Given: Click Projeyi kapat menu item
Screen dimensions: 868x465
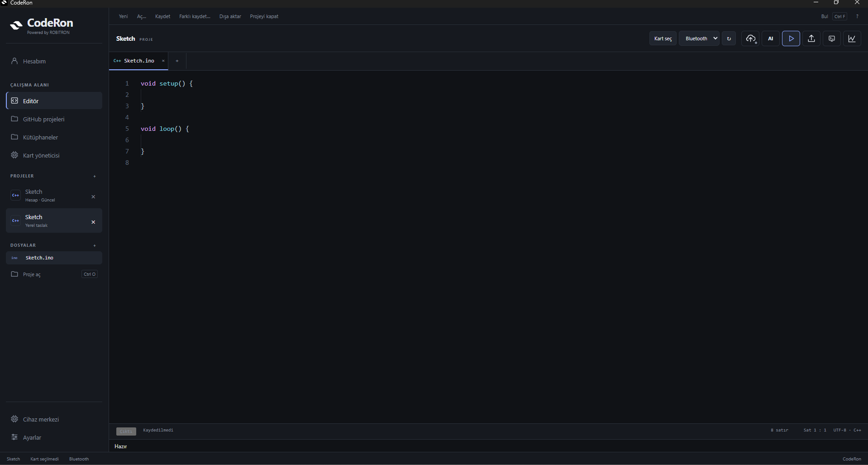Looking at the screenshot, I should pyautogui.click(x=264, y=16).
